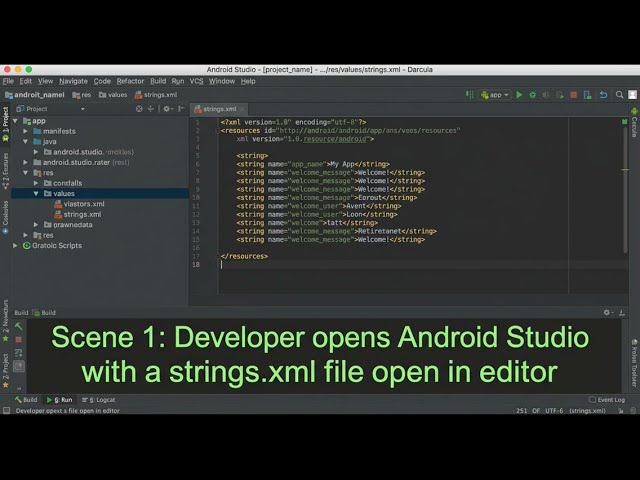Click the editor vertical scrollbar

[625, 188]
